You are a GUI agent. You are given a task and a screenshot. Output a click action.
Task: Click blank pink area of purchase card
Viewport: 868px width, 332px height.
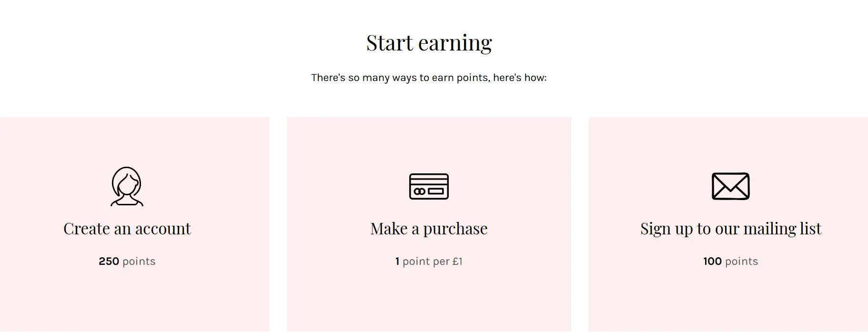pyautogui.click(x=429, y=300)
